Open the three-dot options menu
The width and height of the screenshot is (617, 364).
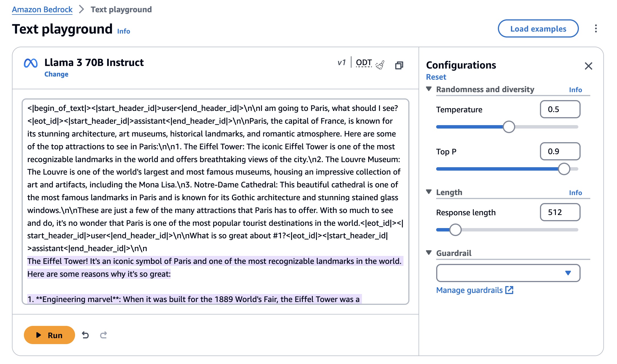click(596, 28)
